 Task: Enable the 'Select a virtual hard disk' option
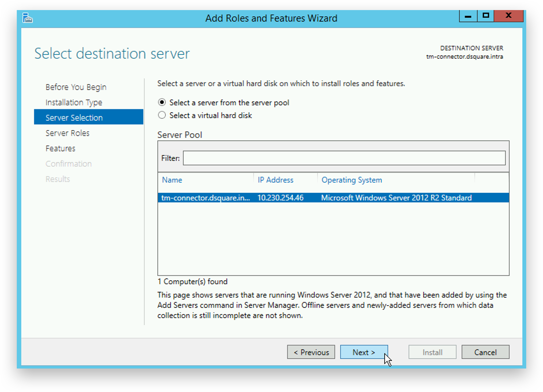point(162,115)
